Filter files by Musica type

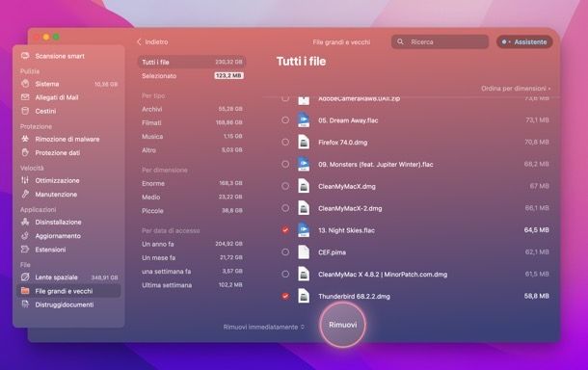pos(192,137)
